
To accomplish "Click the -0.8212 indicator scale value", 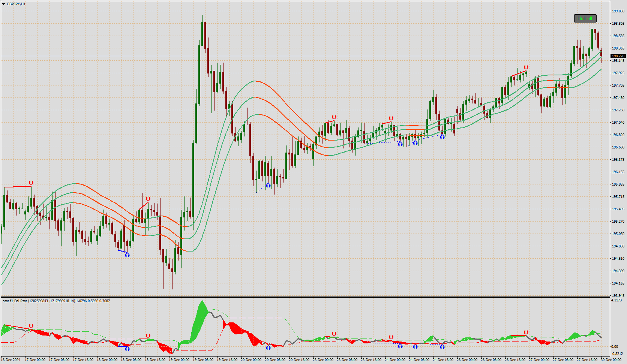I will pos(617,354).
